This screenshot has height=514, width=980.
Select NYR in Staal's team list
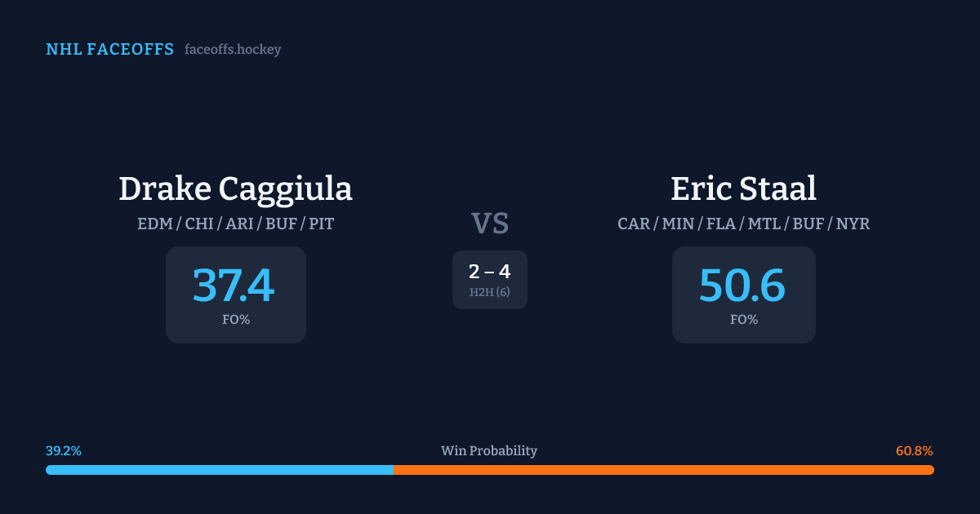point(853,224)
